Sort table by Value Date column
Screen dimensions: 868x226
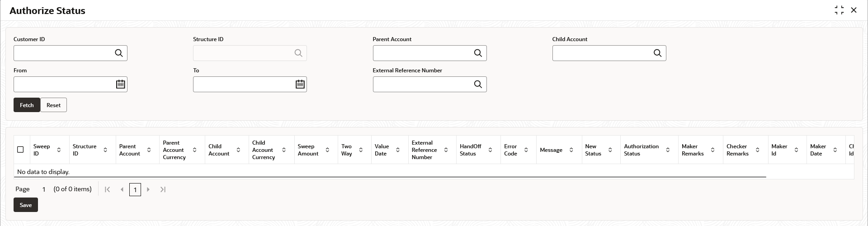398,150
